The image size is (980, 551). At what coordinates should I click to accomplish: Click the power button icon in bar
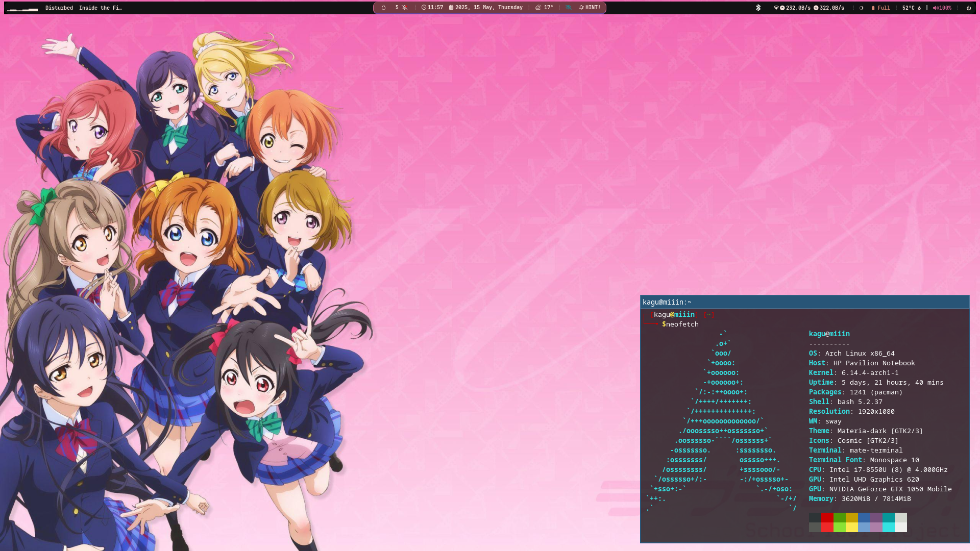tap(969, 8)
